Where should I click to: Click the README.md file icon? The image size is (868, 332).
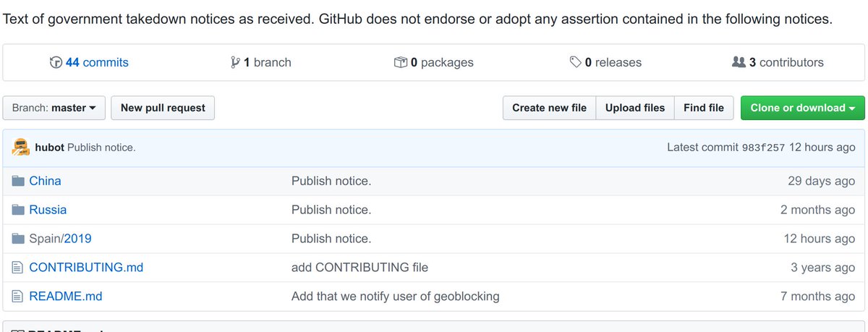[x=19, y=296]
